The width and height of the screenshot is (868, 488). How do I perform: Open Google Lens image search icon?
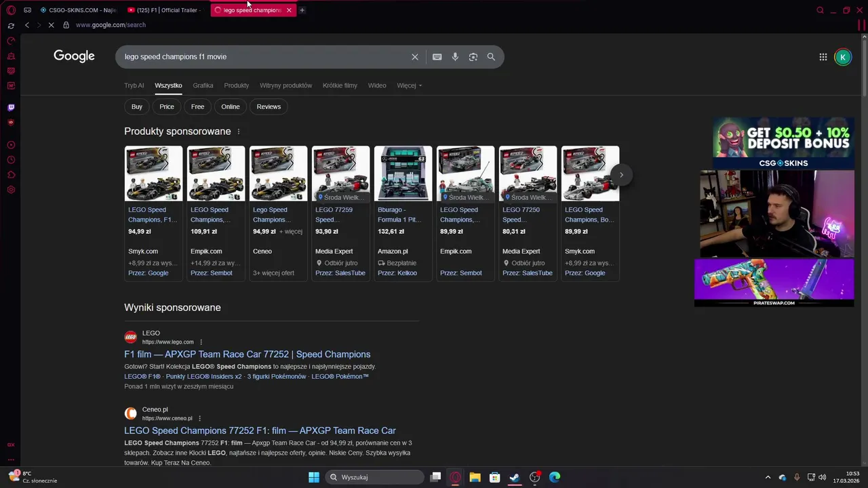click(473, 57)
